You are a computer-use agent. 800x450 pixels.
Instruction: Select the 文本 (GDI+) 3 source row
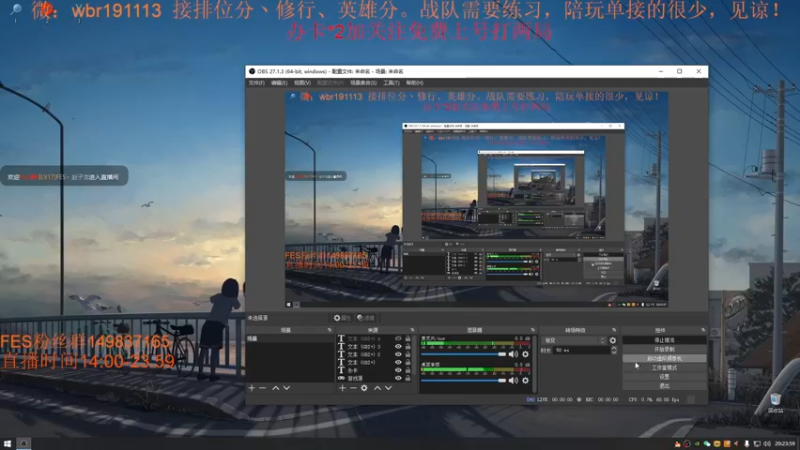[374, 346]
